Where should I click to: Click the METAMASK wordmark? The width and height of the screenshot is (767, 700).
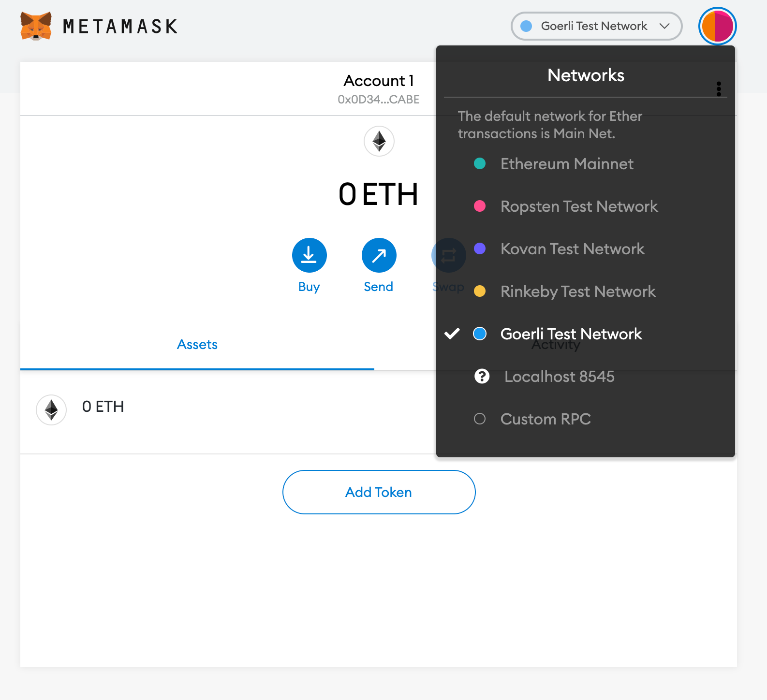pyautogui.click(x=120, y=26)
